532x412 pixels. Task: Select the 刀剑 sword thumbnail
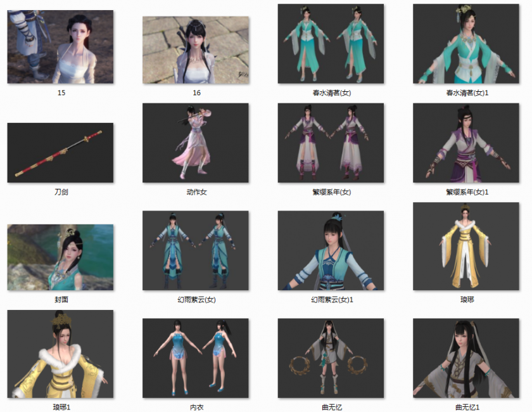60,153
